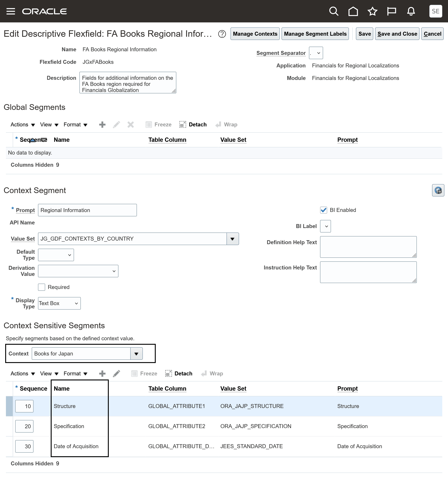Open the hamburger navigation menu
Viewport: 448px width, 479px height.
[11, 11]
